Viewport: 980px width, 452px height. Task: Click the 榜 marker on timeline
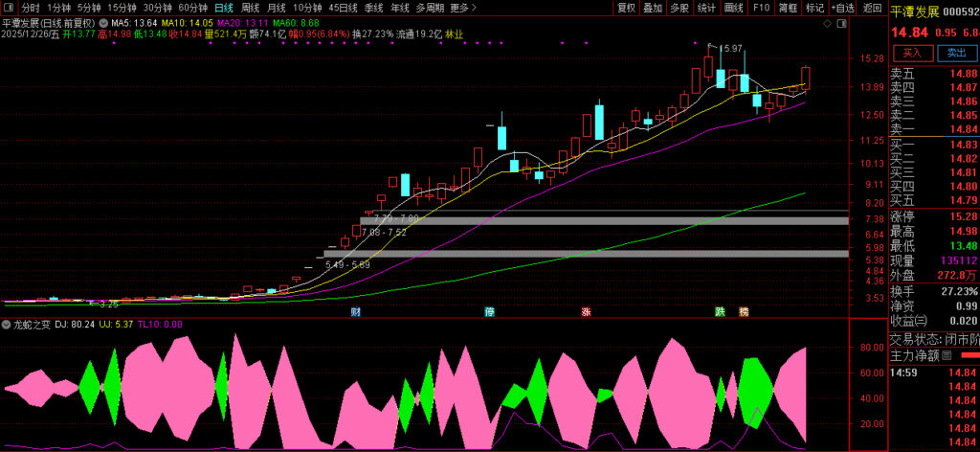click(744, 312)
